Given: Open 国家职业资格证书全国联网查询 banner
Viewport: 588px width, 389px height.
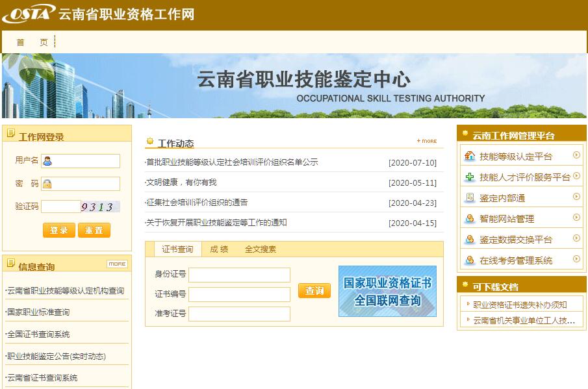Looking at the screenshot, I should (387, 292).
